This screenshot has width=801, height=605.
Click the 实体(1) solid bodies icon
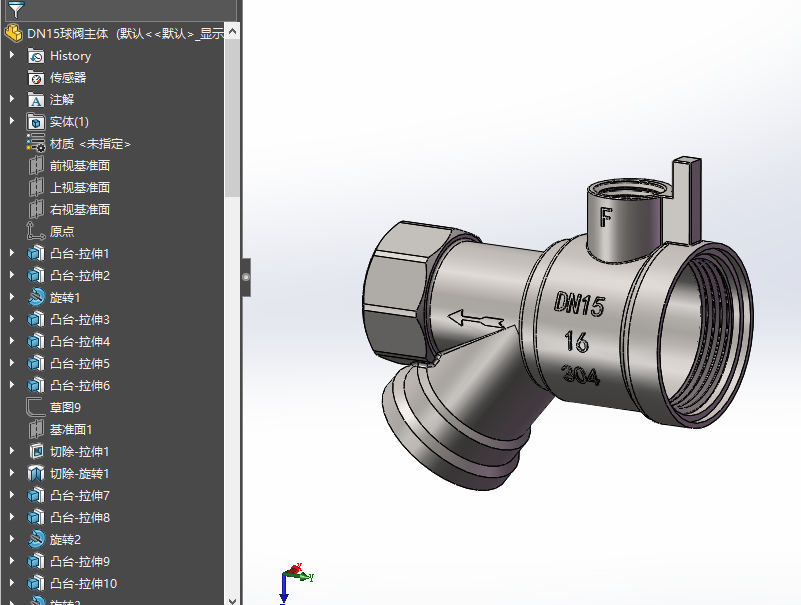click(x=36, y=122)
